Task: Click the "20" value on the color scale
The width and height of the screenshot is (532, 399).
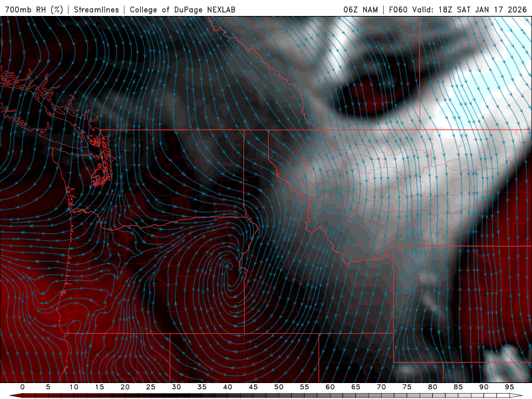Action: pyautogui.click(x=125, y=387)
